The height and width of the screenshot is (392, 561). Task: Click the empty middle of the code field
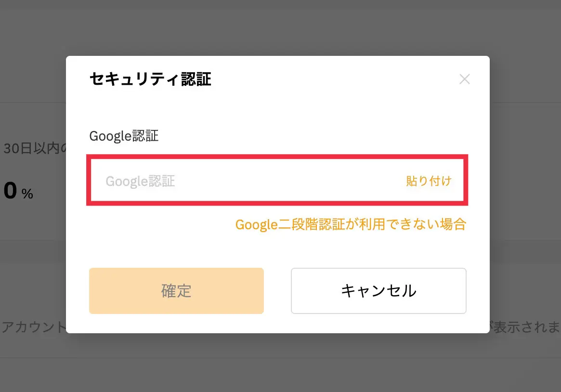coord(289,181)
